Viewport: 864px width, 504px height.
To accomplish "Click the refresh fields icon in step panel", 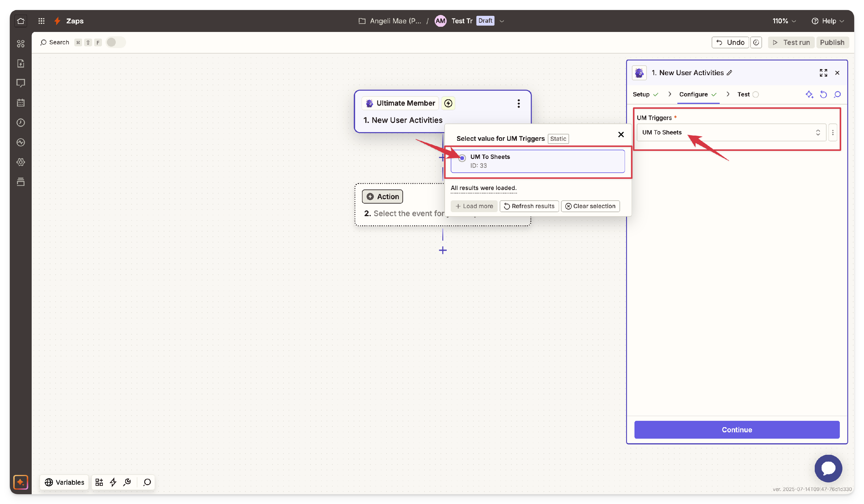I will [823, 94].
